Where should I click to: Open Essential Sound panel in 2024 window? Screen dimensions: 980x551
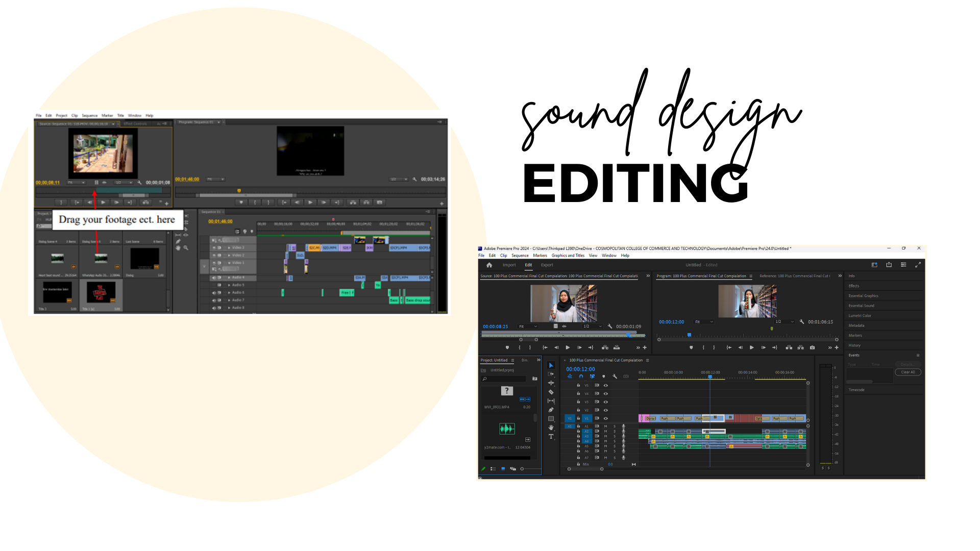tap(861, 306)
